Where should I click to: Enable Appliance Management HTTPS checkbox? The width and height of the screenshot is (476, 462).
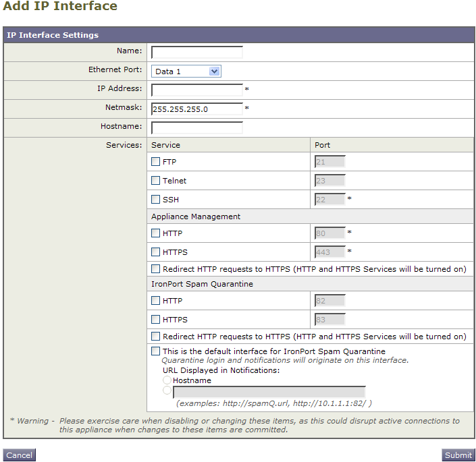click(x=155, y=252)
